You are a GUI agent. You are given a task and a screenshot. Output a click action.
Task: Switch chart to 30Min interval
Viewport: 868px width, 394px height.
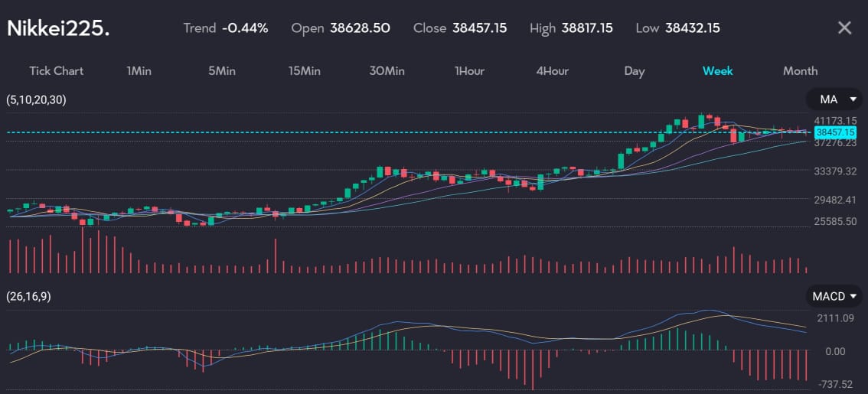click(387, 71)
